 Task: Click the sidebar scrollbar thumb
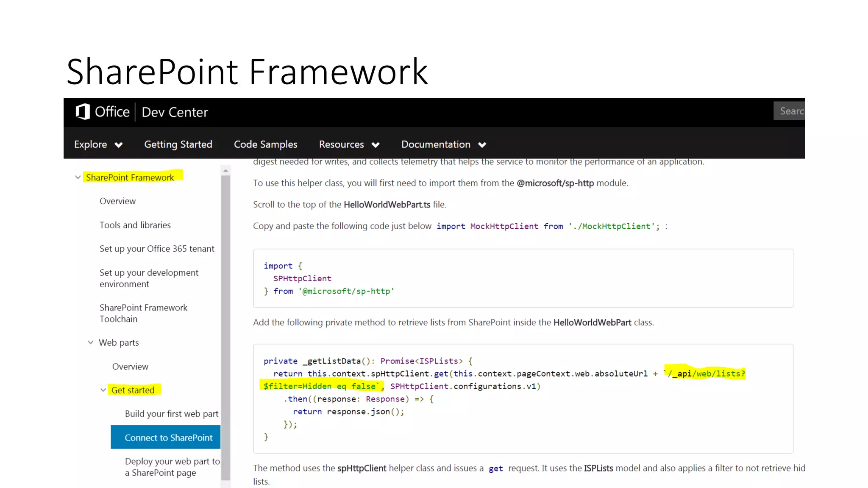[226, 328]
